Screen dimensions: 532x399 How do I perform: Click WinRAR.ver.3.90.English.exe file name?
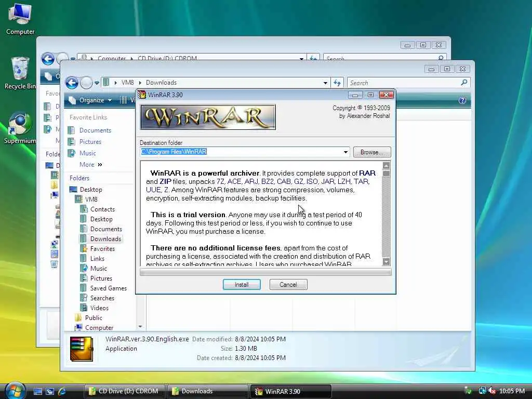[x=147, y=339]
